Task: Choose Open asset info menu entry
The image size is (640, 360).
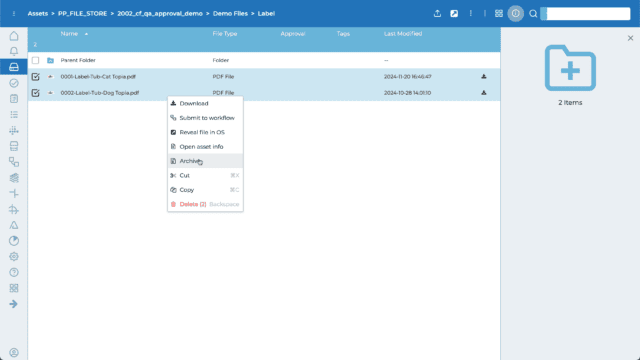Action: (205, 147)
